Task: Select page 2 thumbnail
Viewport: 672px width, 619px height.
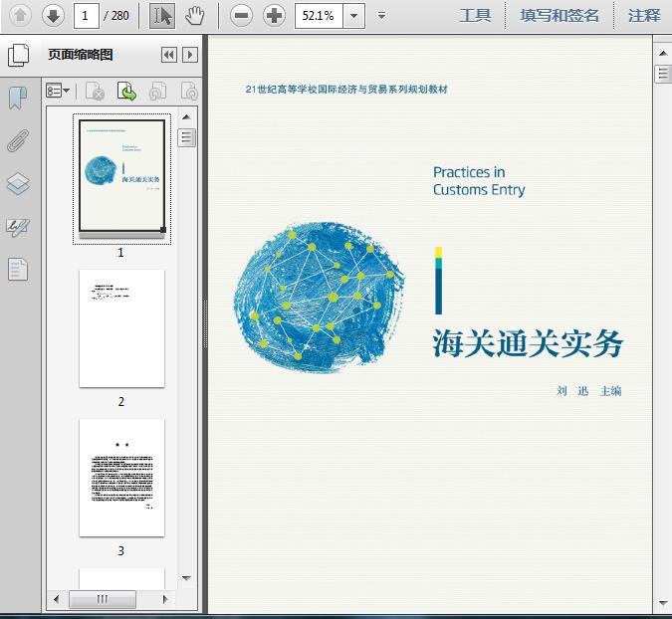Action: 122,328
